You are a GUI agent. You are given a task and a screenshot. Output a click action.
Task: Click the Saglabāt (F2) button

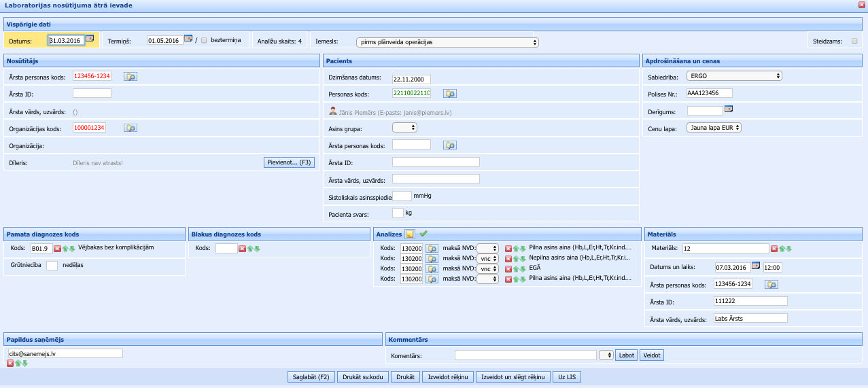click(x=311, y=377)
